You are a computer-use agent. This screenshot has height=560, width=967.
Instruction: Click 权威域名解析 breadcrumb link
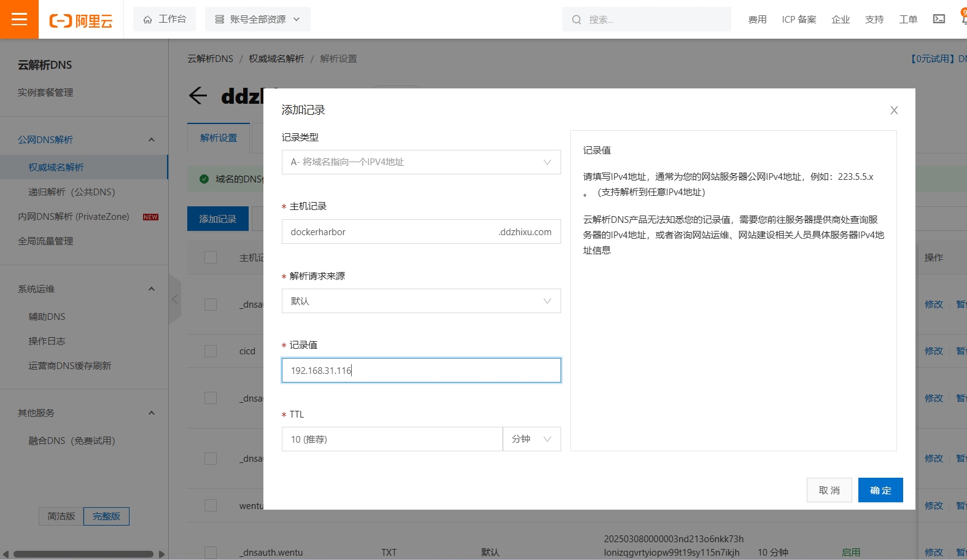(276, 59)
